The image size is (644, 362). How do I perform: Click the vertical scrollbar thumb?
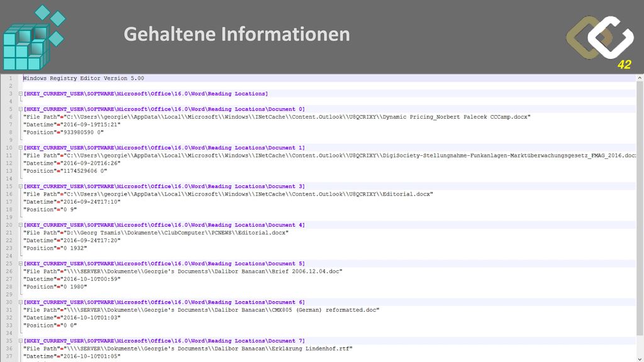640,207
